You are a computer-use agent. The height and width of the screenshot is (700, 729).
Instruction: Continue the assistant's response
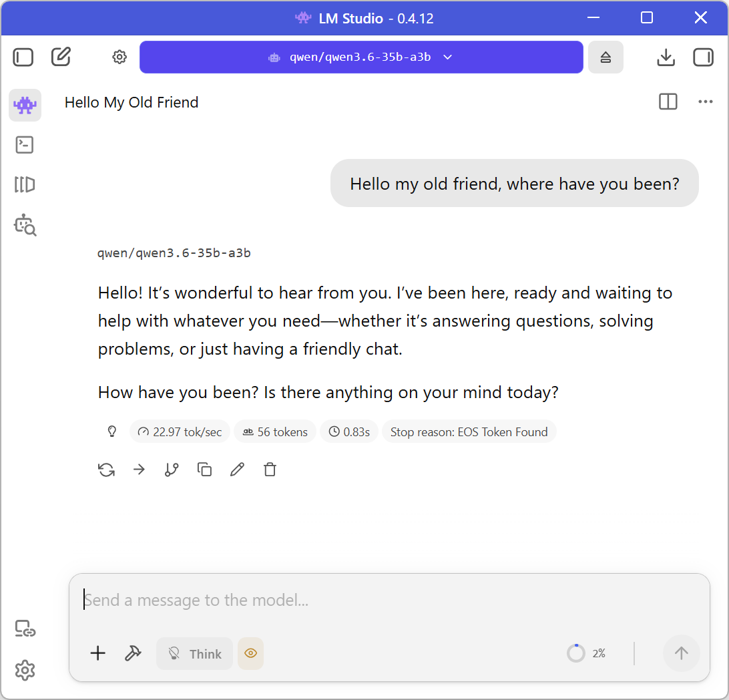[139, 470]
